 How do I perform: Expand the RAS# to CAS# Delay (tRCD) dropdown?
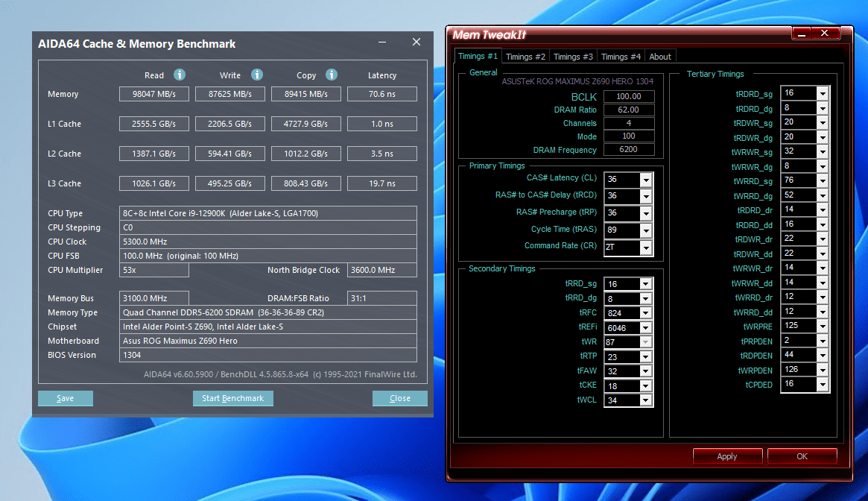646,196
